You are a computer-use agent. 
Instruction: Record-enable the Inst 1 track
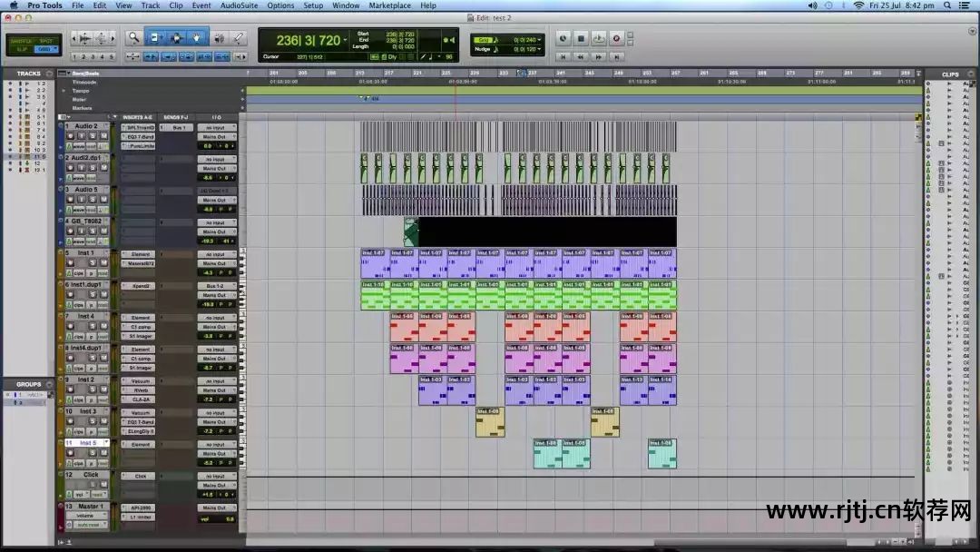point(69,263)
